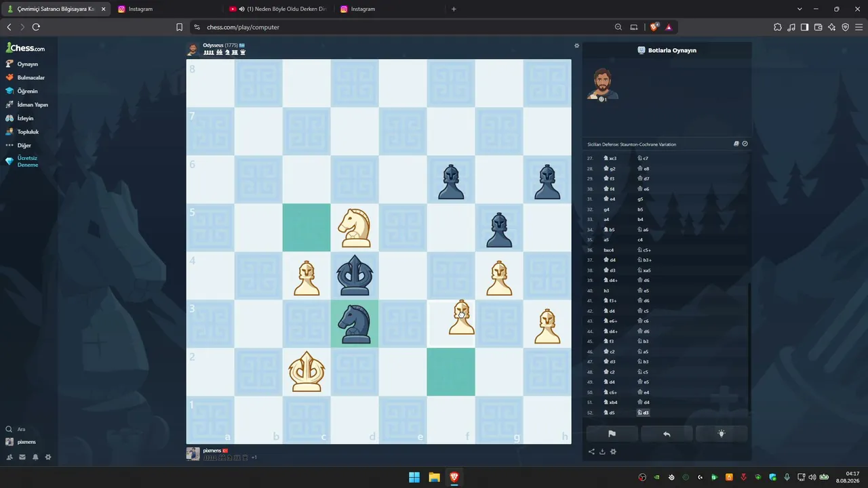This screenshot has height=488, width=868.
Task: Open messages envelope icon in the sidebar footer
Action: click(x=22, y=457)
